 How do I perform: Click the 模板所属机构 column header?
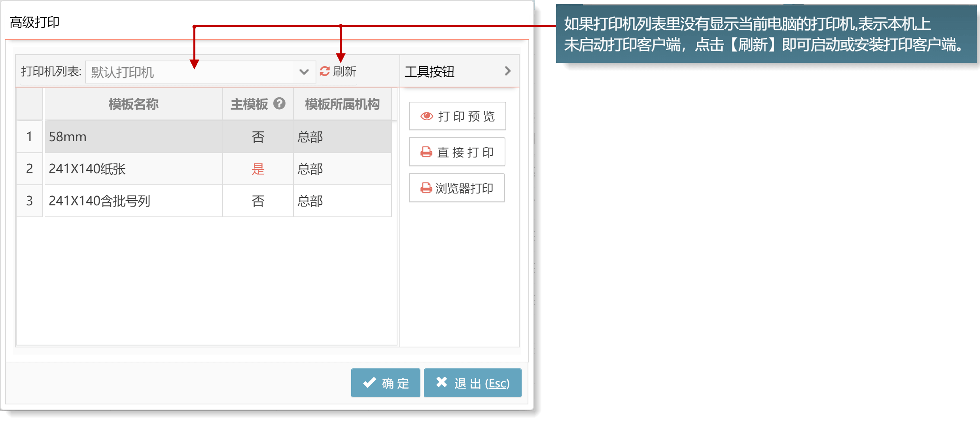[x=342, y=104]
